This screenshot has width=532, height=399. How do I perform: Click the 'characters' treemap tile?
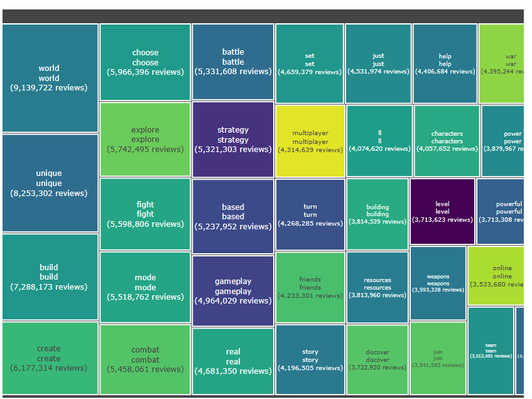(x=447, y=141)
